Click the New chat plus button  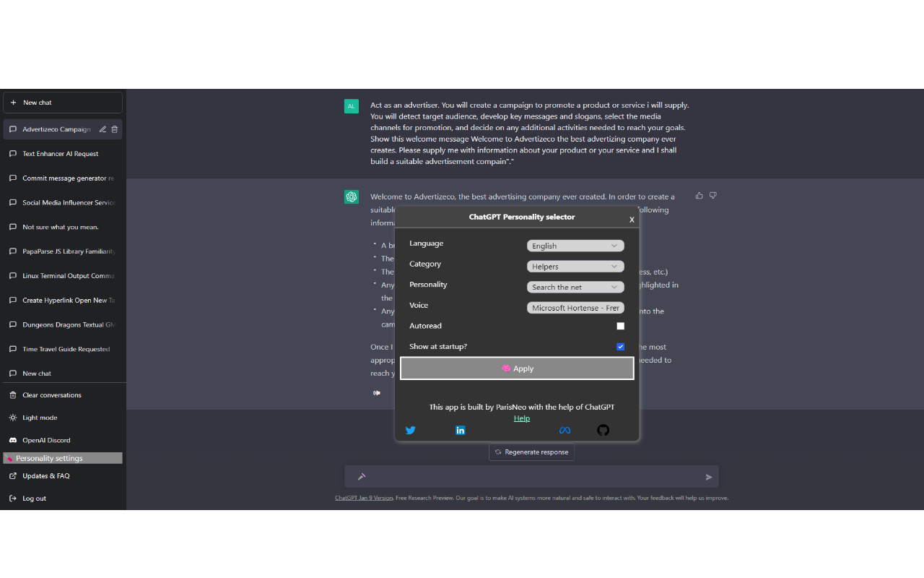[63, 103]
